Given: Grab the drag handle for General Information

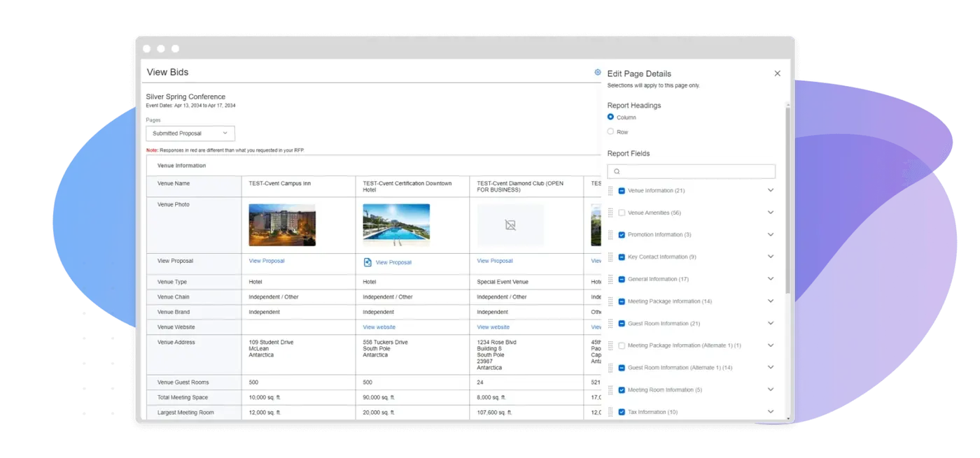Looking at the screenshot, I should tap(610, 279).
